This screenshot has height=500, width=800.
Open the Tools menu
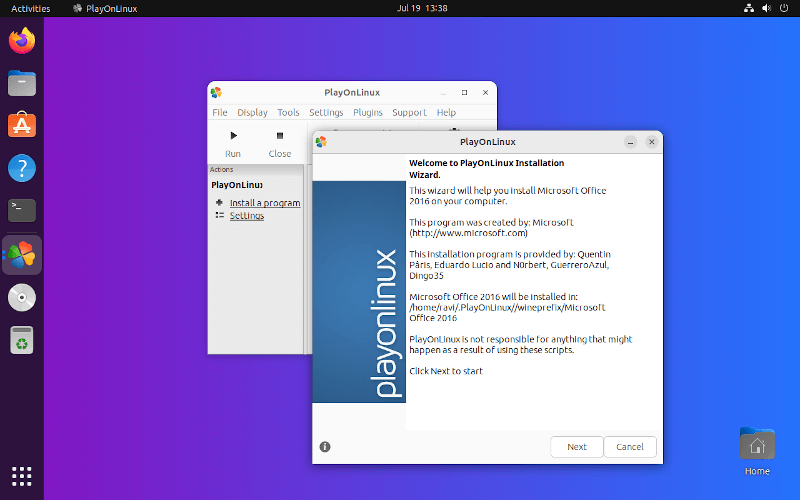point(288,112)
